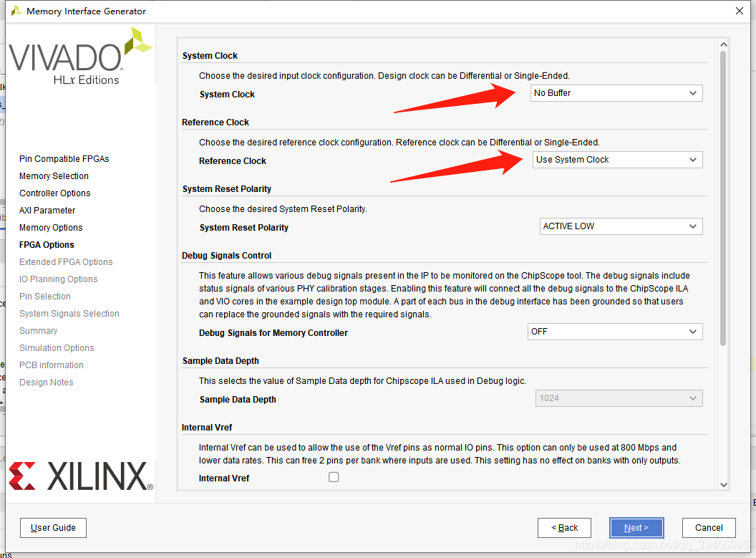Open the System Clock dropdown showing No Buffer
Viewport: 756px width, 558px height.
[x=616, y=93]
